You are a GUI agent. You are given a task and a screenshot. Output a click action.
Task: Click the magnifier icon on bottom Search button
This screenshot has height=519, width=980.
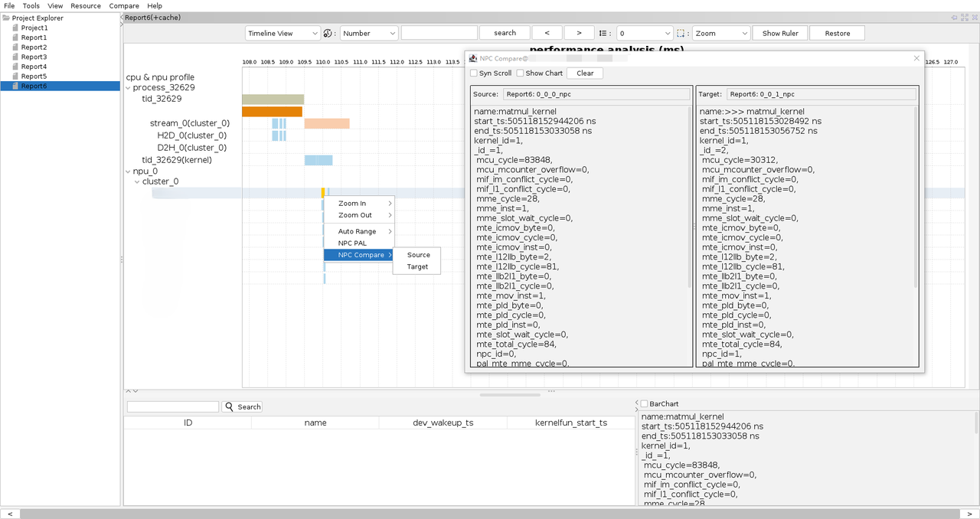[x=229, y=406]
